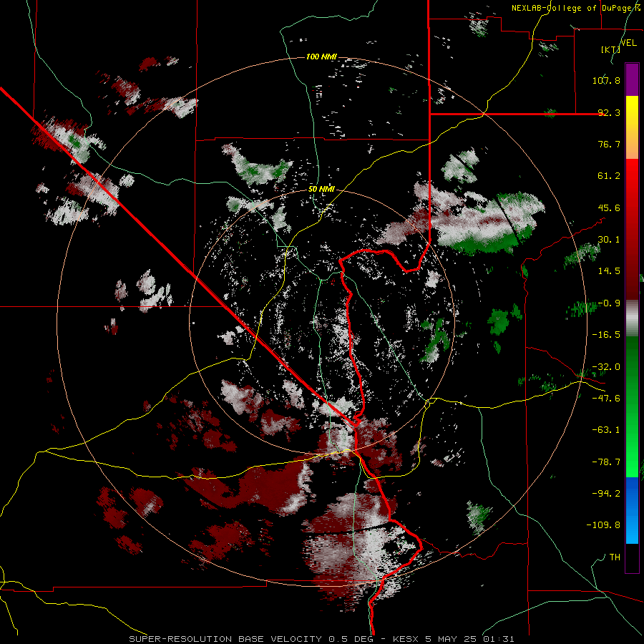Click the NEXLAB-College of DuPage credit text
Image resolution: width=644 pixels, height=644 pixels.
[x=575, y=8]
